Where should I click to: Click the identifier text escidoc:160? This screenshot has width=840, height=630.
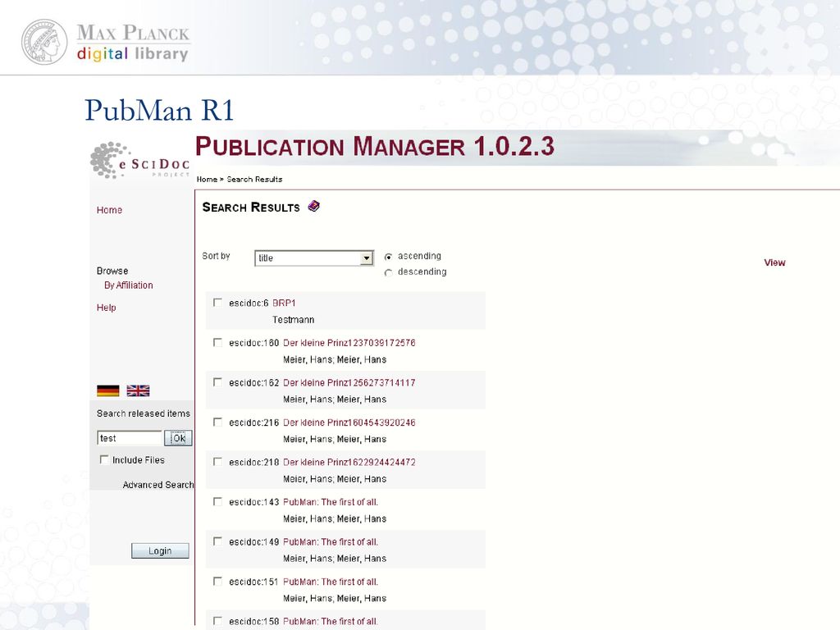coord(254,343)
